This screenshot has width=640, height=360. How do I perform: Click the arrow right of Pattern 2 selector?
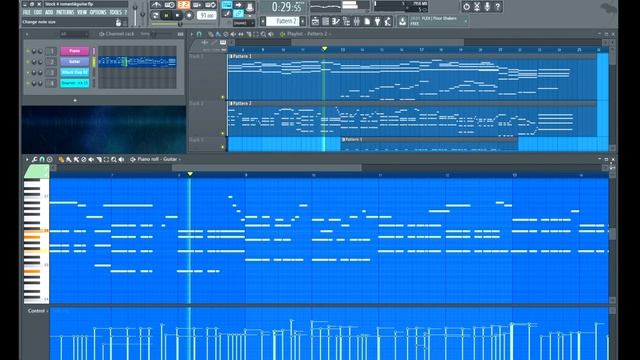coord(303,21)
